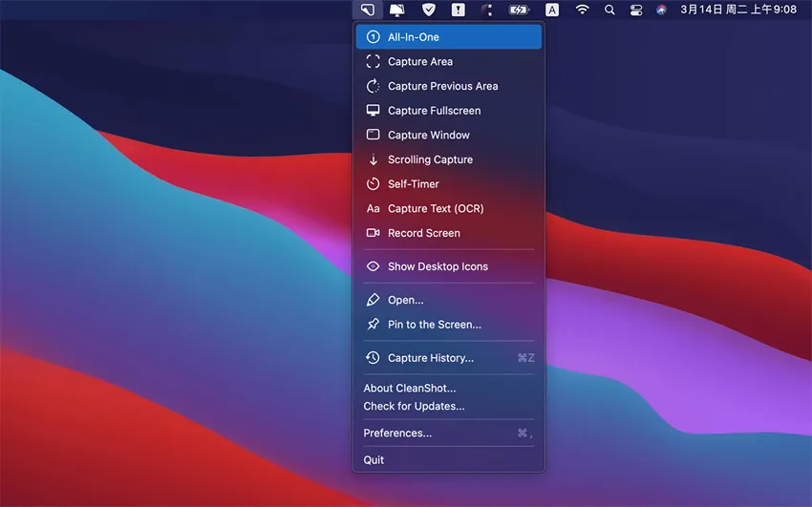
Task: Click the Record Screen camera icon
Action: point(373,233)
